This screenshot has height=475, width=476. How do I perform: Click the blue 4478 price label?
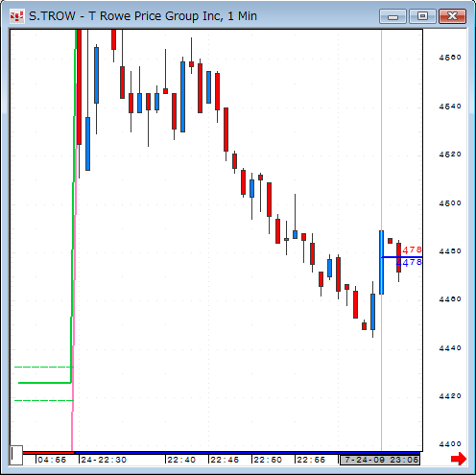click(410, 263)
